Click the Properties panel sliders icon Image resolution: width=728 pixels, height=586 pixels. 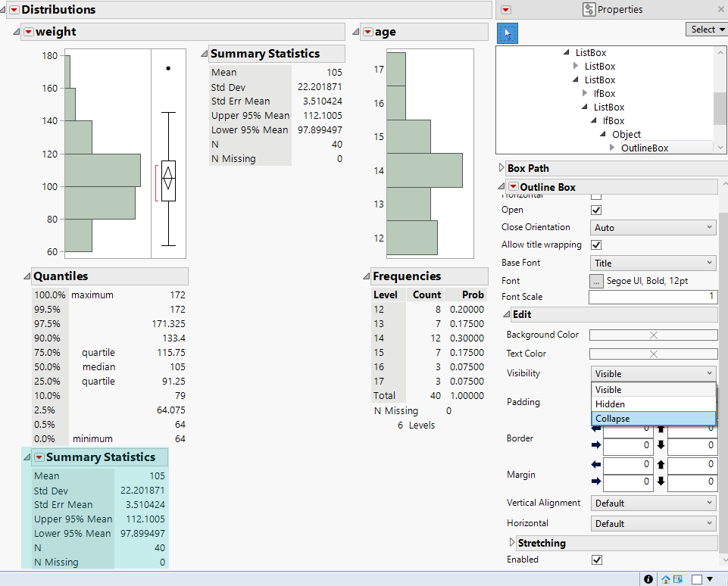click(x=589, y=9)
